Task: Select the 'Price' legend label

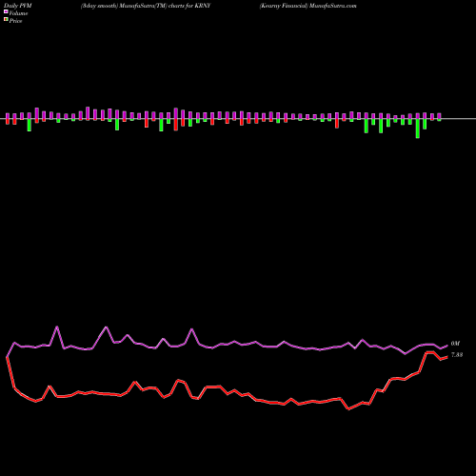Action: [15, 21]
